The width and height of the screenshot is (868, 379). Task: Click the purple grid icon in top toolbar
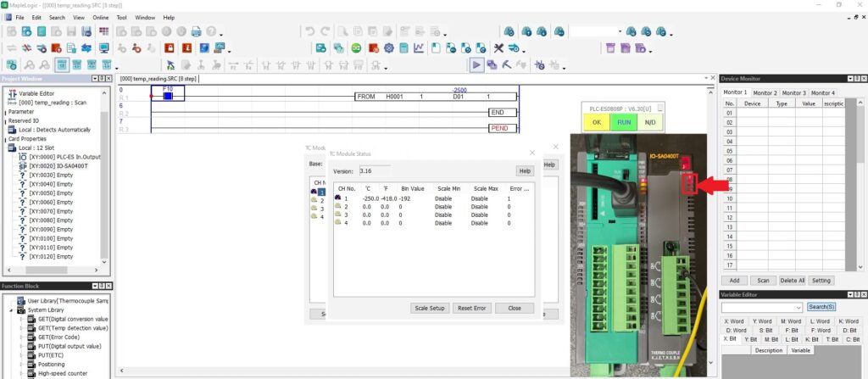point(104,31)
